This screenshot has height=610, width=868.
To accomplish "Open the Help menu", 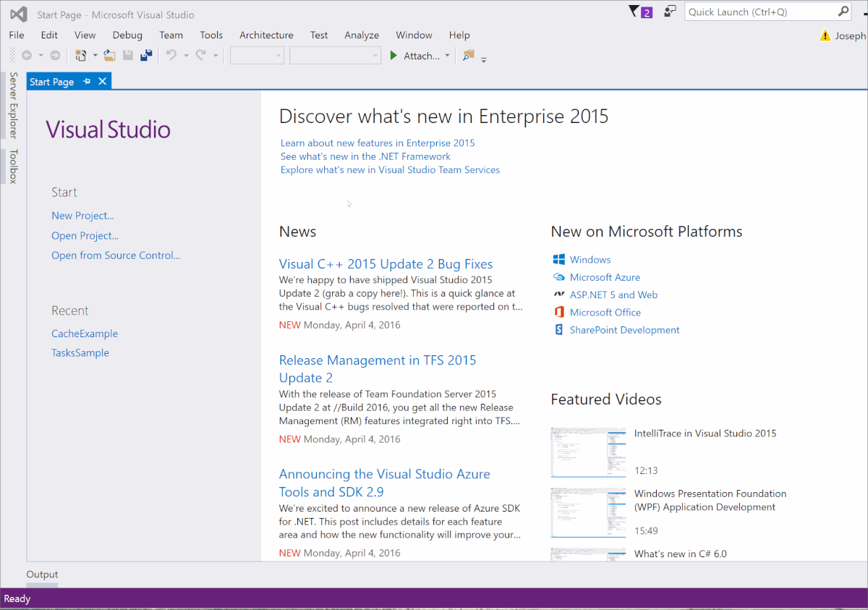I will (459, 35).
